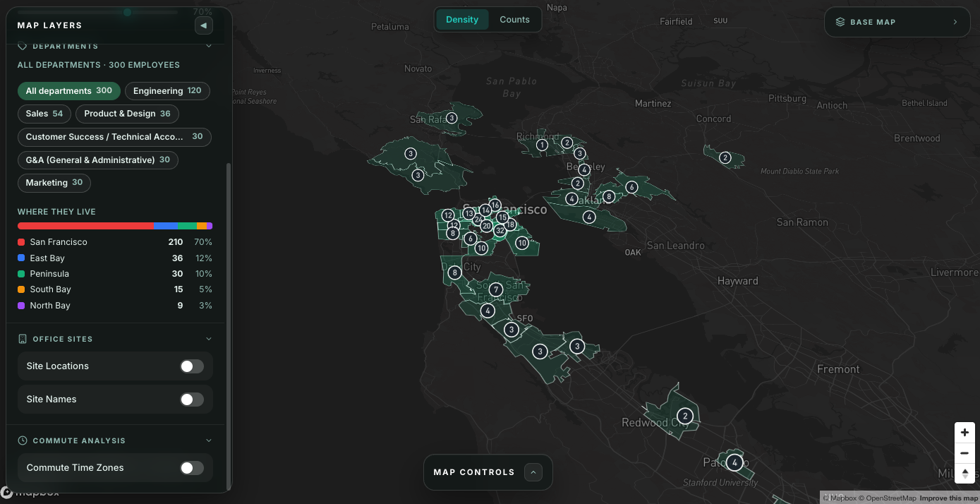Select the North Bay legend row

click(x=115, y=306)
